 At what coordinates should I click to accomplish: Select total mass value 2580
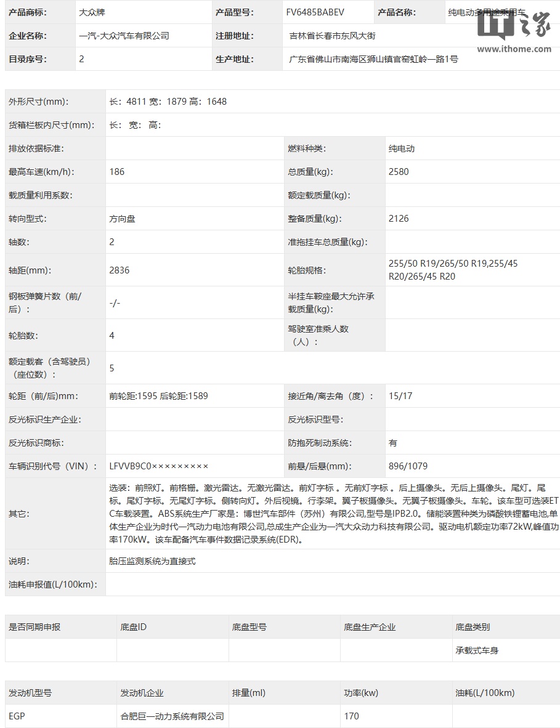399,172
